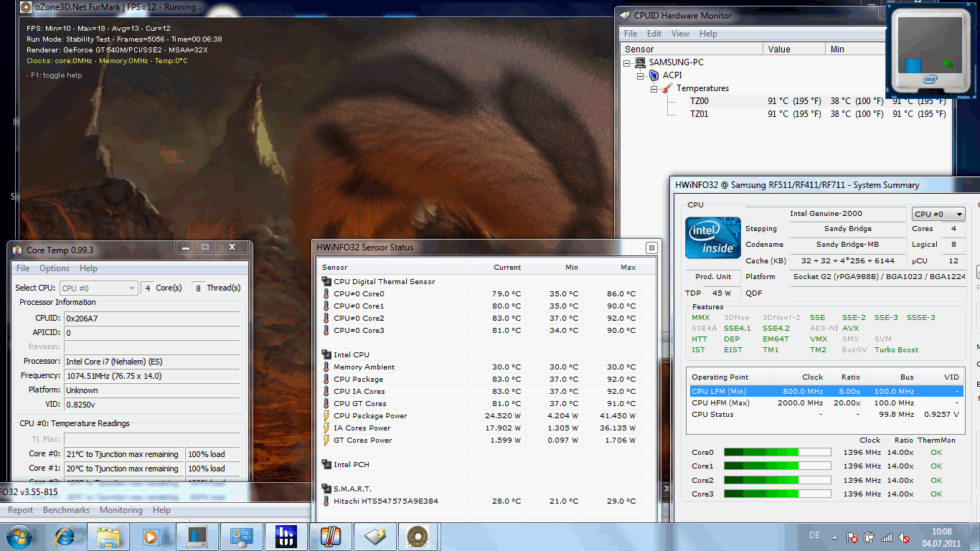Switch to Core Temp thermometer taskbar icon
Image resolution: width=980 pixels, height=551 pixels.
coord(330,537)
